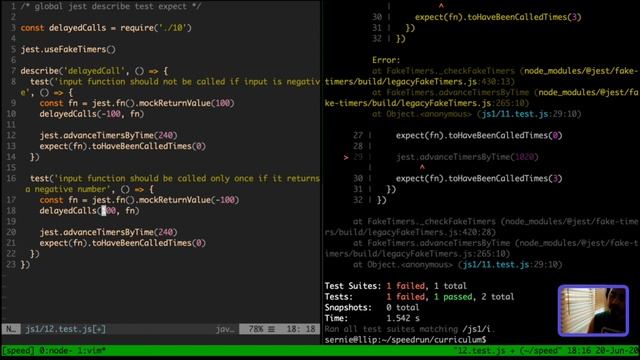Image resolution: width=640 pixels, height=360 pixels.
Task: Click the 'Error:' label in terminal output
Action: pyautogui.click(x=386, y=60)
